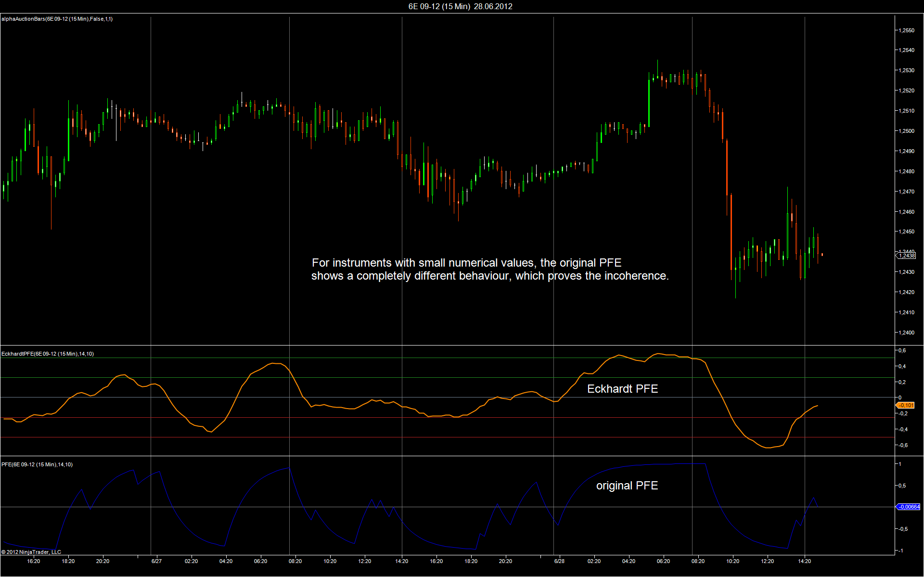
Task: Click the 1,2430 price axis label
Action: click(x=906, y=272)
